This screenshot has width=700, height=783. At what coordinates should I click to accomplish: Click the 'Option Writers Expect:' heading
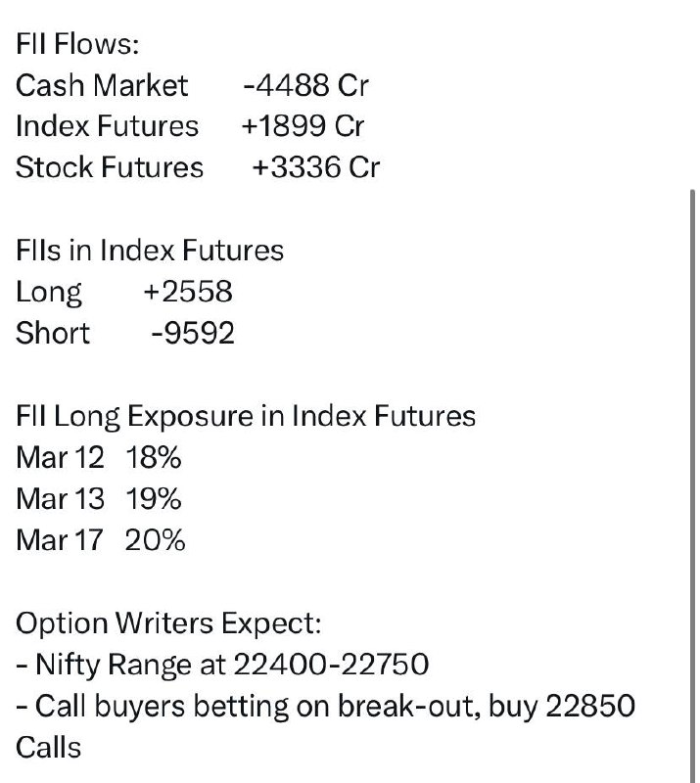pos(168,624)
